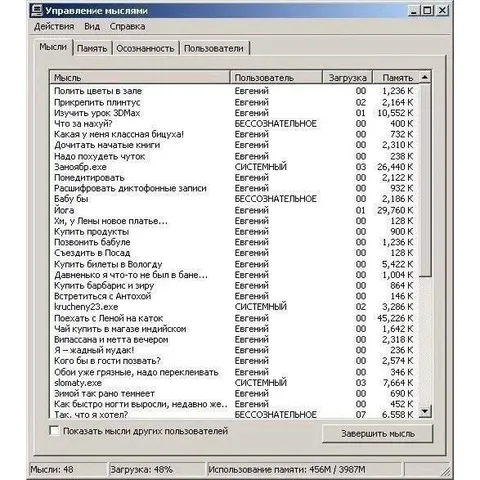Image resolution: width=480 pixels, height=480 pixels.
Task: Maximize the Управление мыслями window
Action: (427, 11)
